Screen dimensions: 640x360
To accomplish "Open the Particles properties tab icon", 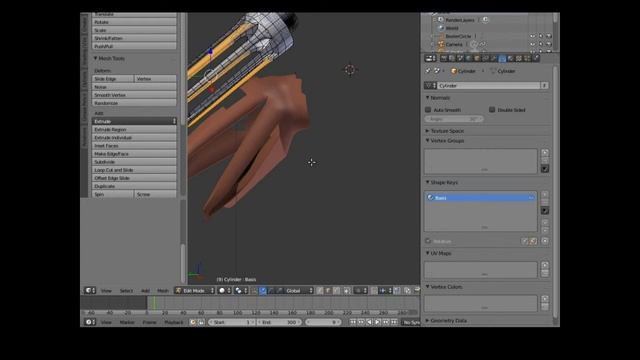I will (527, 58).
